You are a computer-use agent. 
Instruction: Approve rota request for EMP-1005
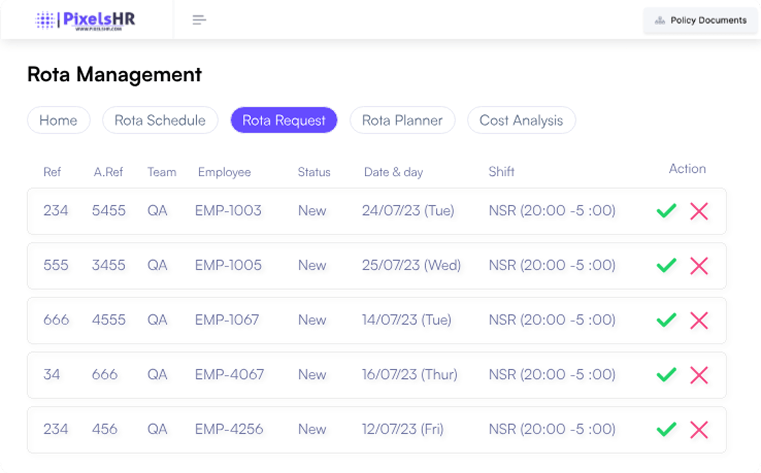pos(666,266)
